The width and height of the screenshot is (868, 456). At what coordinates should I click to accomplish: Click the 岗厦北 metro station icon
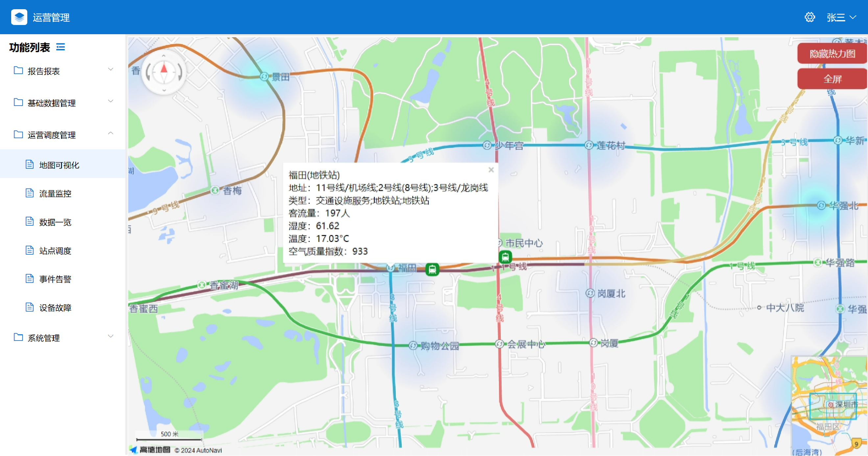(590, 293)
